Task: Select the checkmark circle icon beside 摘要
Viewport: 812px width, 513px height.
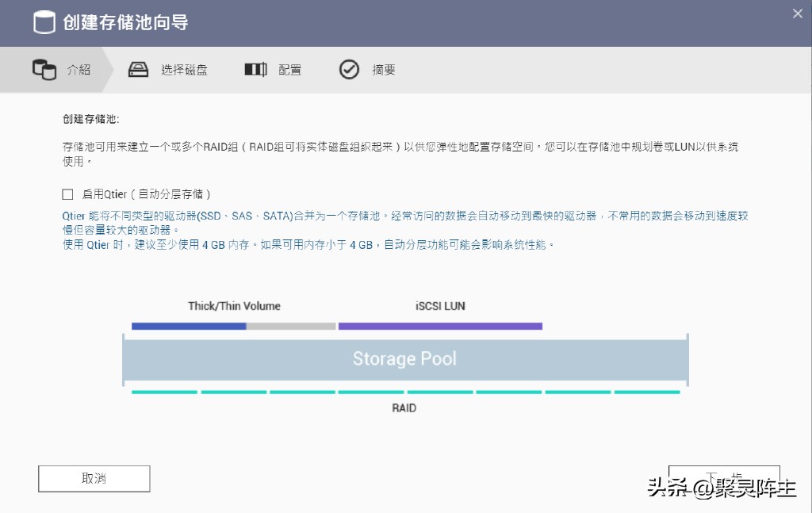Action: pos(349,70)
